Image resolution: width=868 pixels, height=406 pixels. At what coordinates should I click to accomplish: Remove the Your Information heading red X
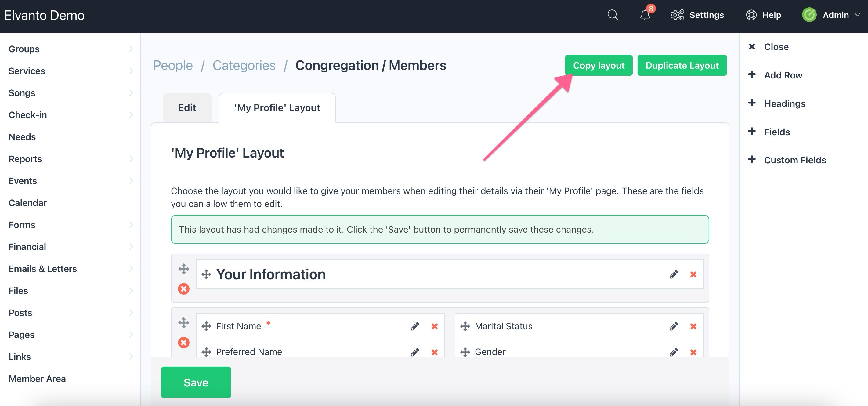(x=693, y=275)
